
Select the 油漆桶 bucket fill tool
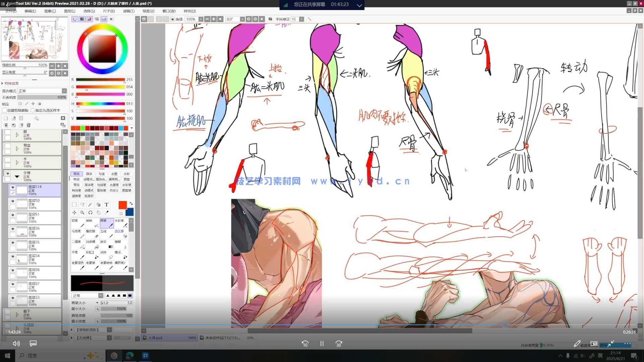coord(92,244)
